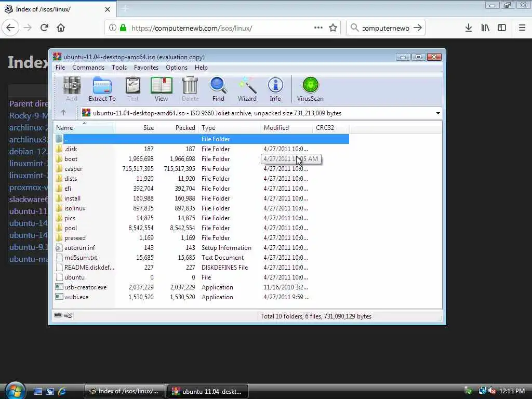The height and width of the screenshot is (399, 532).
Task: Sort by Type column header
Action: (230, 128)
